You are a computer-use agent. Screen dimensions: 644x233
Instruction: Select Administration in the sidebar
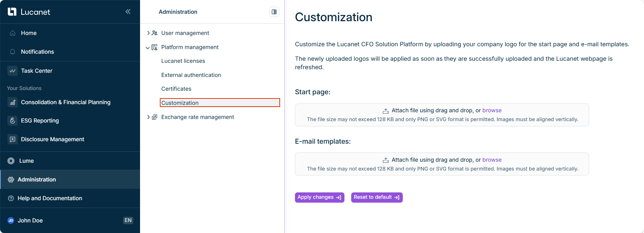(x=70, y=180)
